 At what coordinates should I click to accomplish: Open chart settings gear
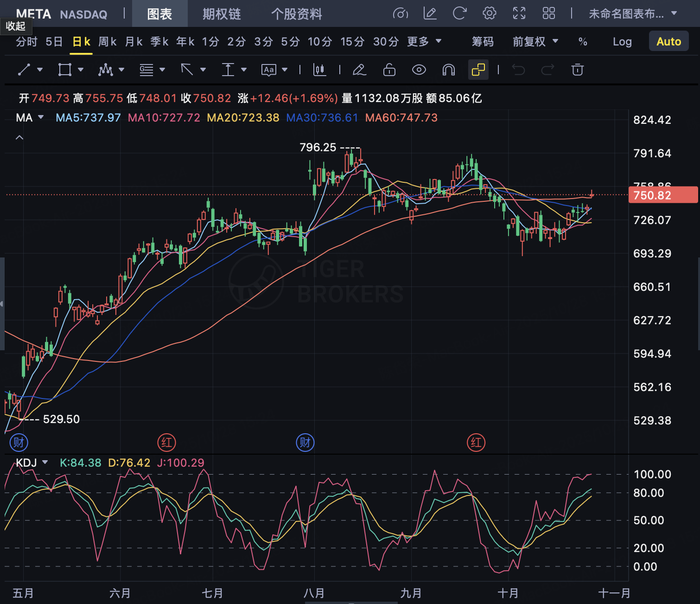pyautogui.click(x=490, y=13)
